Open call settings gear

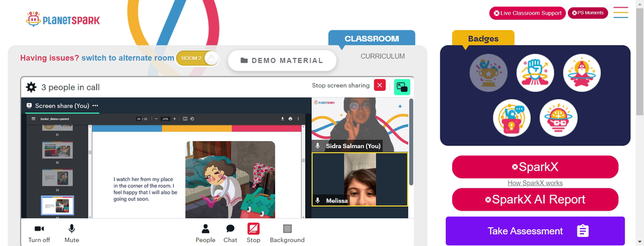click(x=31, y=87)
